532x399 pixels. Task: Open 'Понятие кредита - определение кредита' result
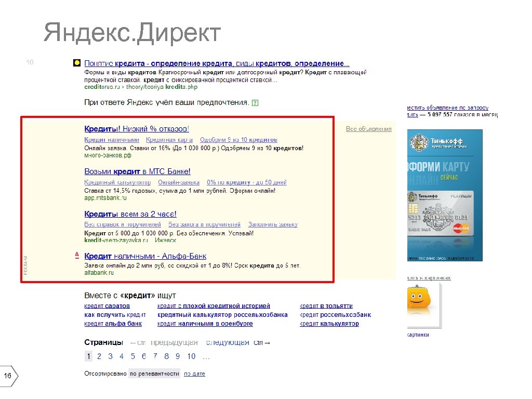(x=217, y=63)
